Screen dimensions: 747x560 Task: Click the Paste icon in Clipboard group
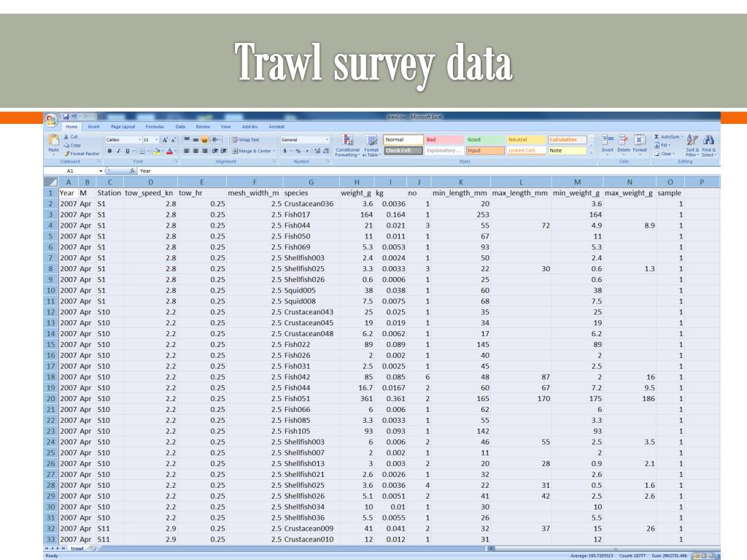coord(53,141)
